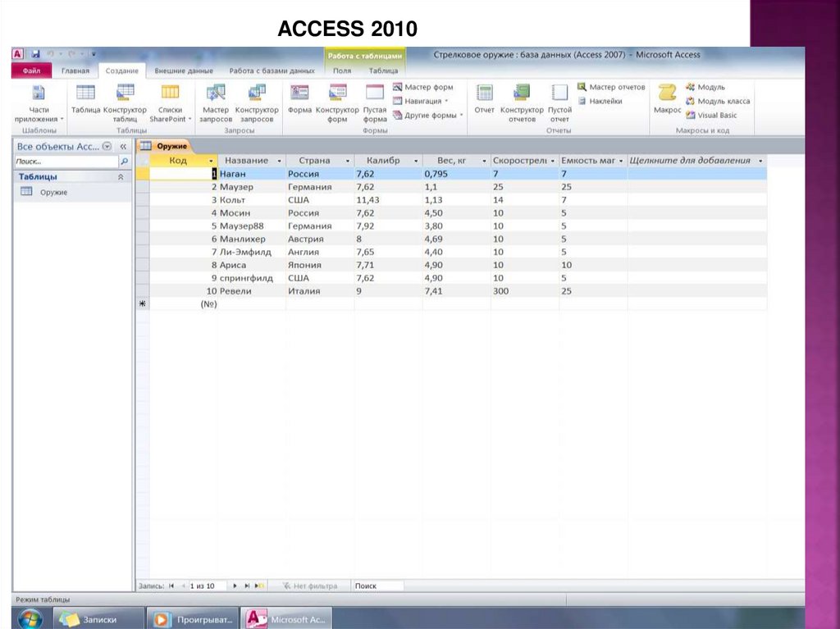Click the SharePoint Lists (Списки SharePoint) icon

(171, 93)
